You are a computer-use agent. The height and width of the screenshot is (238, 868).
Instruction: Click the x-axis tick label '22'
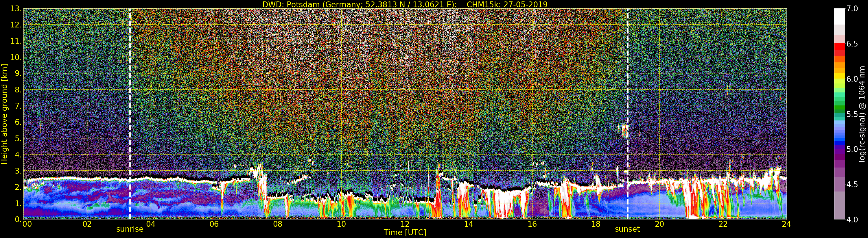click(723, 224)
